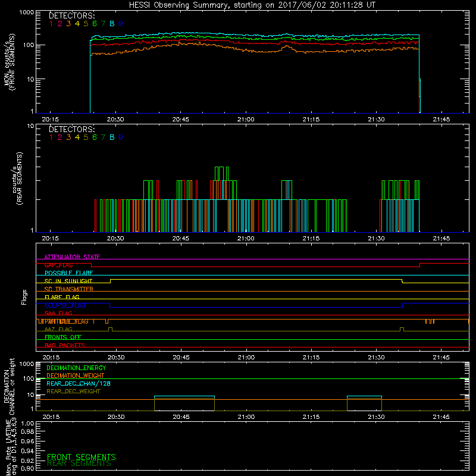Click the 100 tick on front segments axis
Screen dimensions: 476x476
point(28,45)
